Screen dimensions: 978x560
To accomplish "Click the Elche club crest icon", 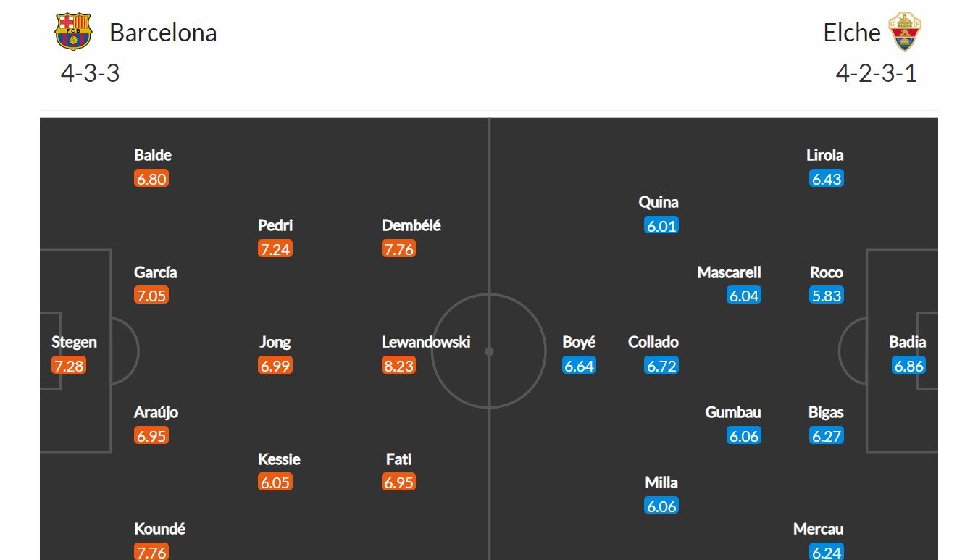I will coord(905,32).
